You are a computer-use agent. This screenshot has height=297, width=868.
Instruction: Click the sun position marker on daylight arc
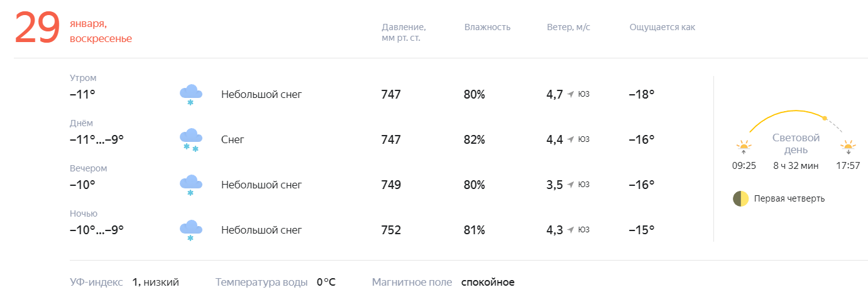pos(825,118)
